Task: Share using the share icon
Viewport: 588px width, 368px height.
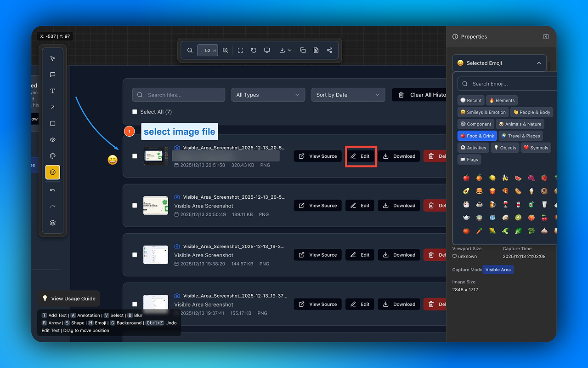Action: (x=329, y=50)
